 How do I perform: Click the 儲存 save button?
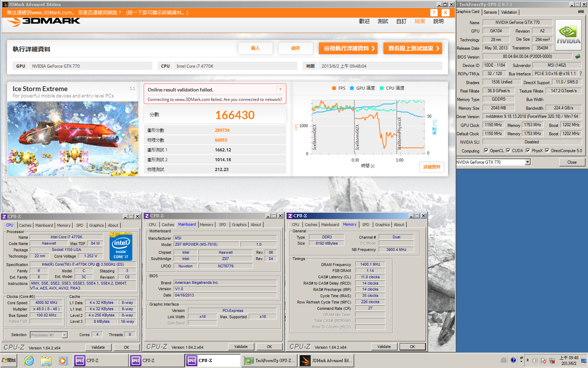click(x=296, y=48)
